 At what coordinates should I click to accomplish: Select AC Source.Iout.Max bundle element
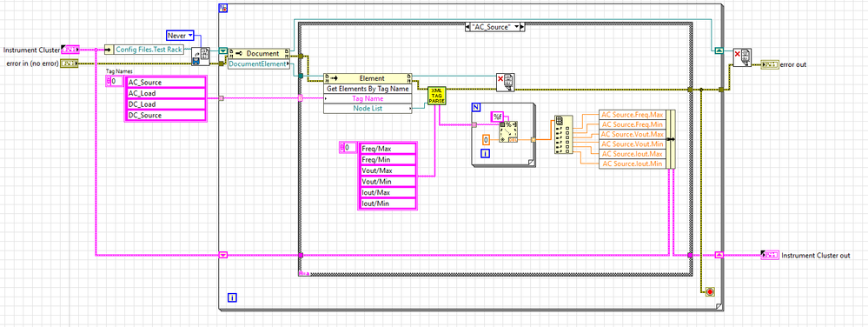coord(632,154)
